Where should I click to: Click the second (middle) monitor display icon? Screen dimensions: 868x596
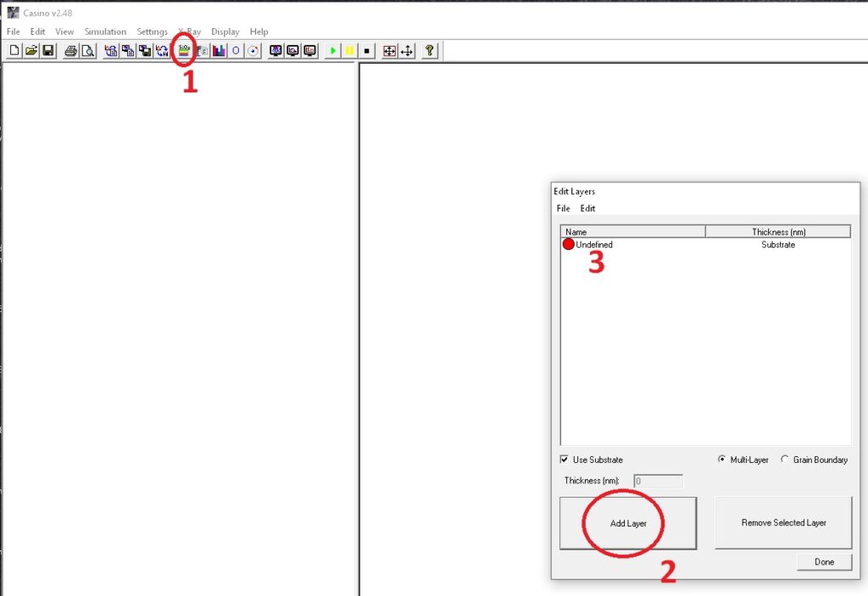click(292, 51)
